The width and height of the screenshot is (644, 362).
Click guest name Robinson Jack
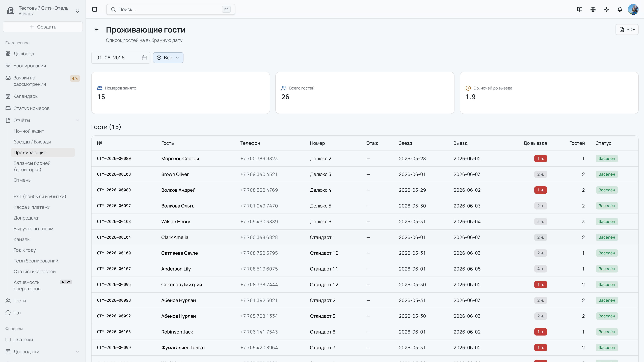point(177,332)
